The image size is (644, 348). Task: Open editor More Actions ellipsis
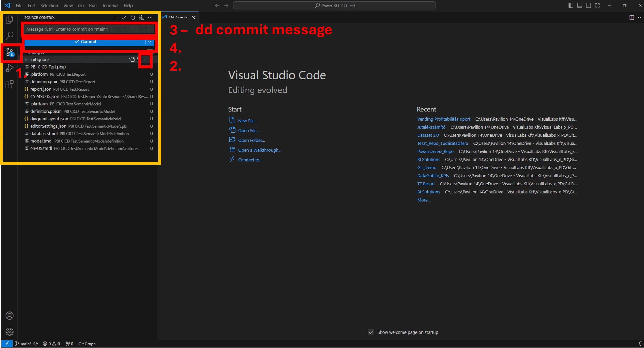tap(640, 17)
